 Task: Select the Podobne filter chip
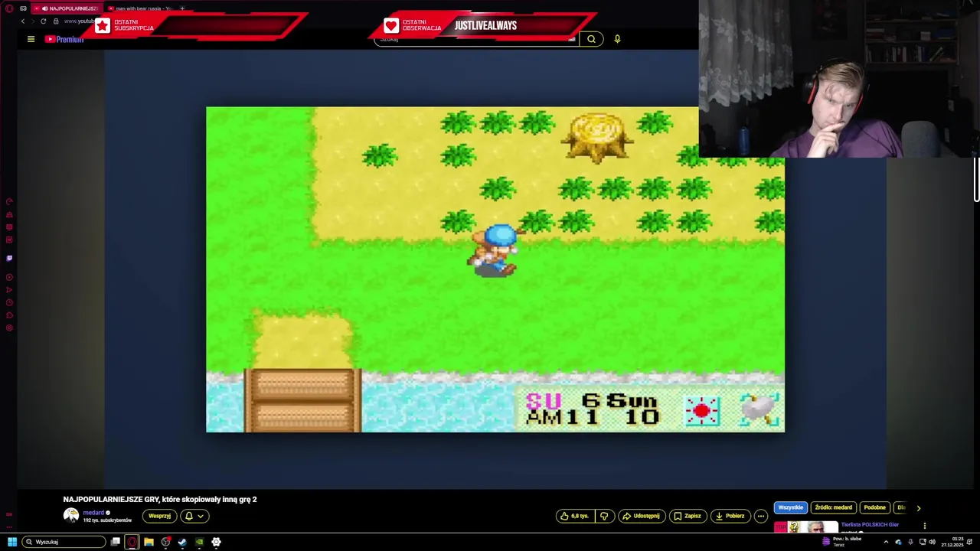click(x=874, y=507)
